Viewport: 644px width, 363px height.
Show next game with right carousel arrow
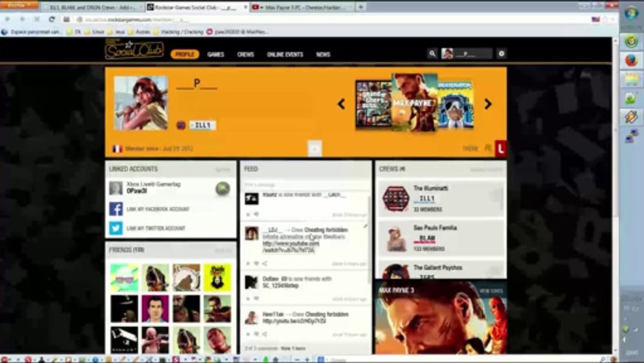coord(488,104)
